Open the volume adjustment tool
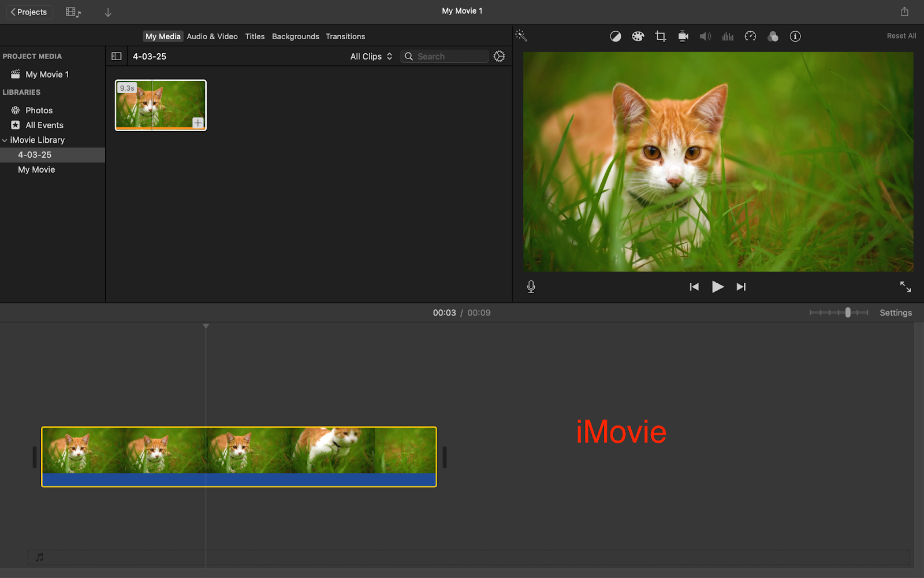The image size is (924, 578). click(x=705, y=36)
